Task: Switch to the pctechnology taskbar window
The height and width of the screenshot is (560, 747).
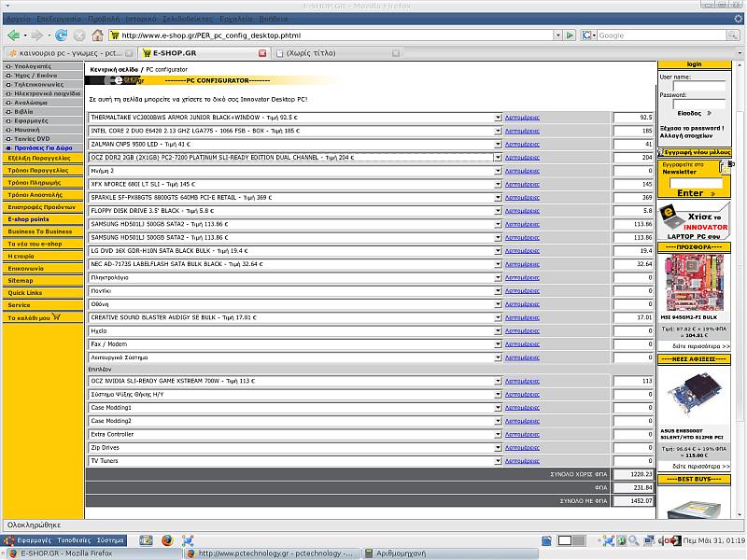Action: tap(271, 553)
